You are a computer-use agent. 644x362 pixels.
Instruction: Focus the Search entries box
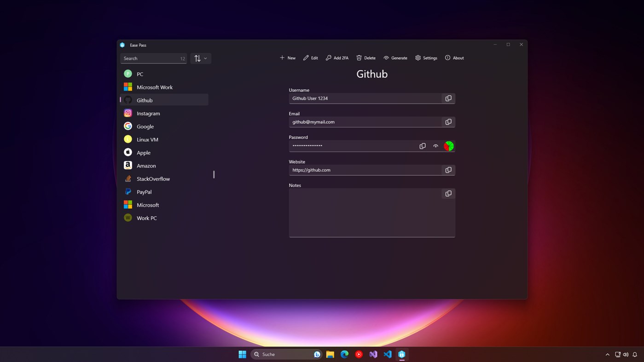point(153,58)
